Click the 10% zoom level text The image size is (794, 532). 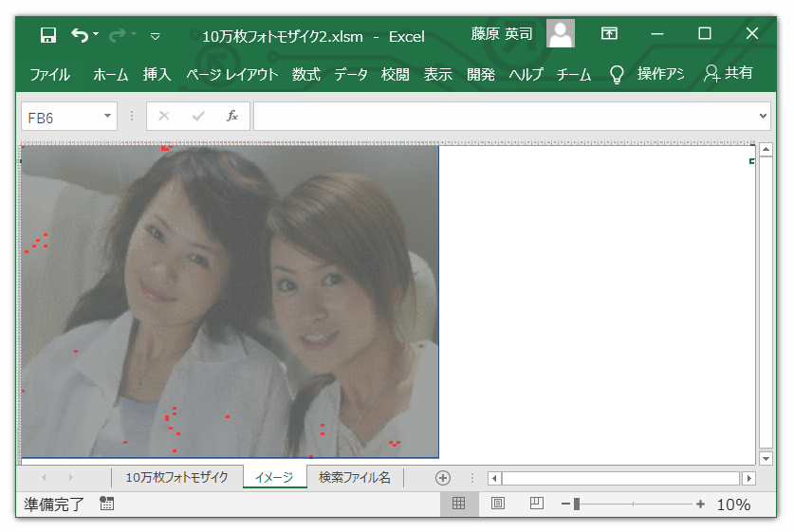[733, 504]
